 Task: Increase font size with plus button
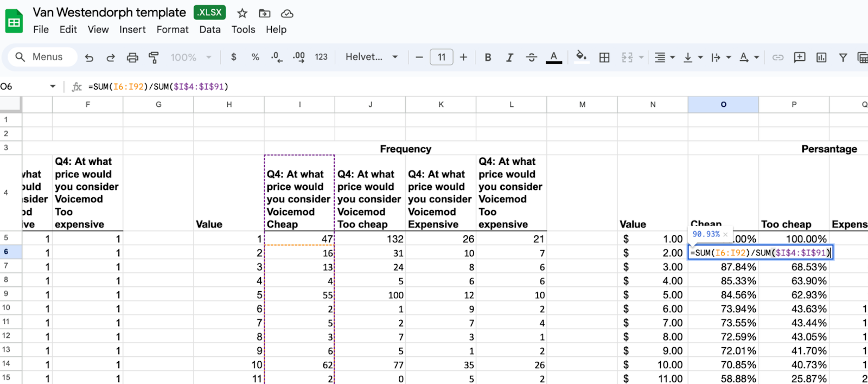coord(463,57)
